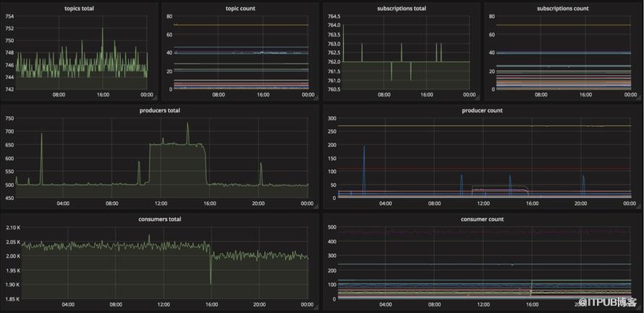Select the 750 label on producers total axis

[x=9, y=118]
